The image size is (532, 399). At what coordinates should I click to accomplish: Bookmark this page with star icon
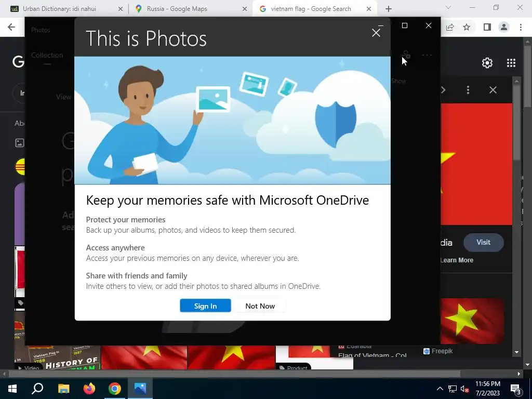click(x=467, y=27)
